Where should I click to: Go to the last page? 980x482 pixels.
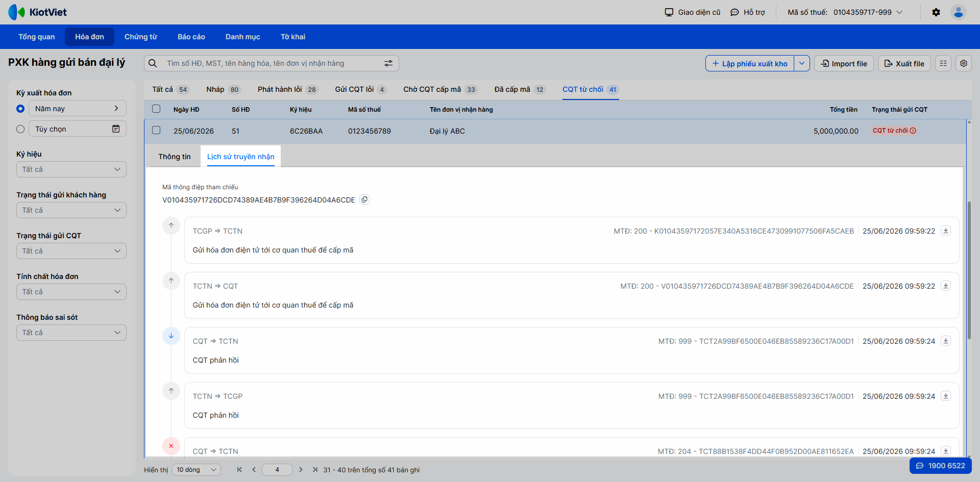315,470
